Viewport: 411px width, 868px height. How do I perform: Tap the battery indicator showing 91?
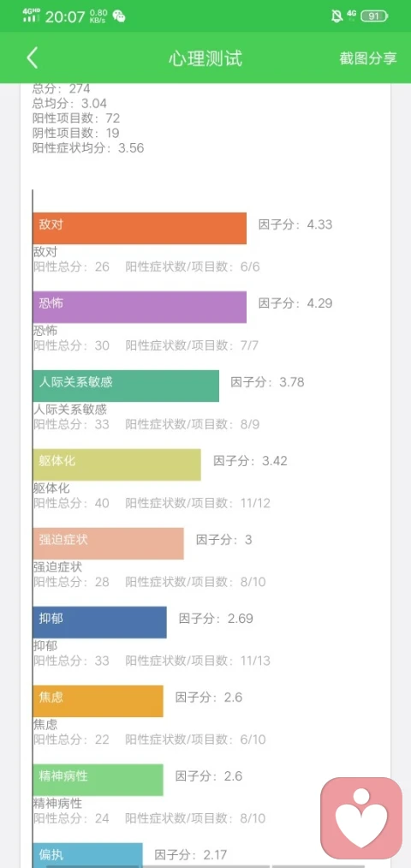tap(374, 16)
